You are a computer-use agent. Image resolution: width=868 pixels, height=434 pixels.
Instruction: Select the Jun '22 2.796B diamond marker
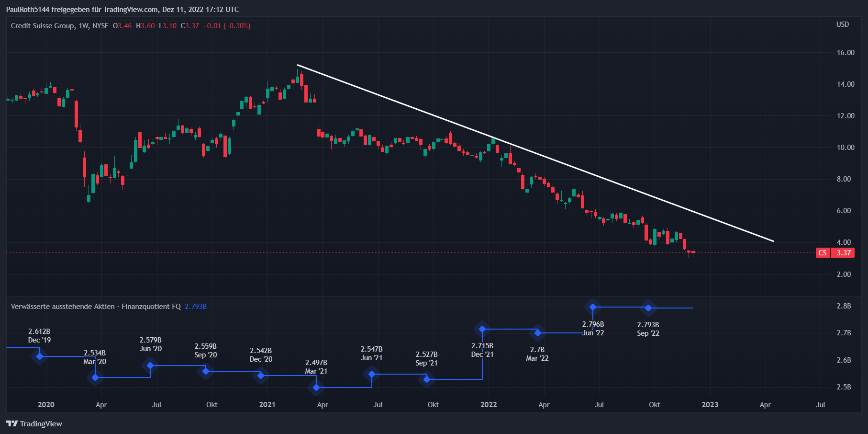coord(593,307)
